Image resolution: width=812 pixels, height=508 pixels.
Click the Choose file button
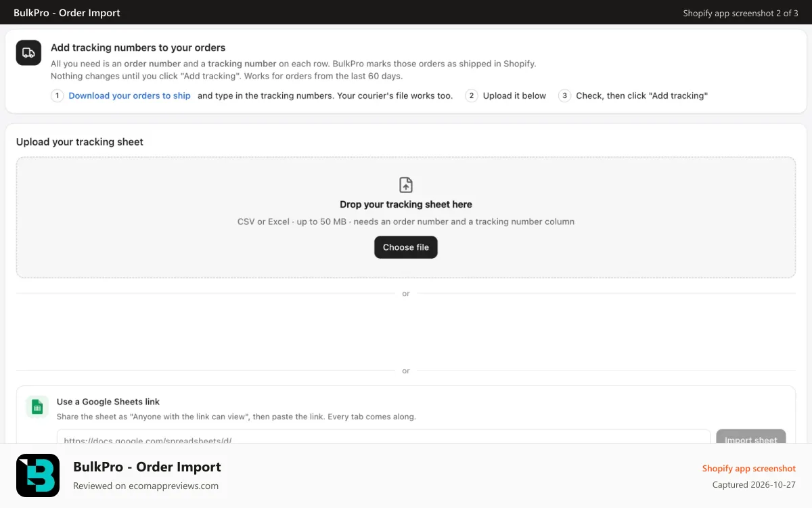tap(406, 247)
